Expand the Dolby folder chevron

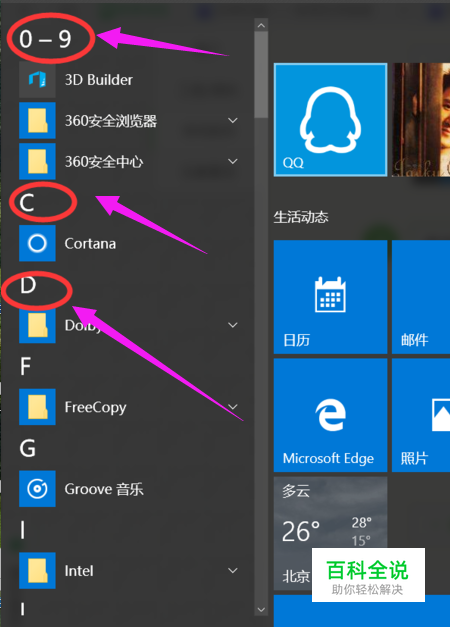(233, 325)
